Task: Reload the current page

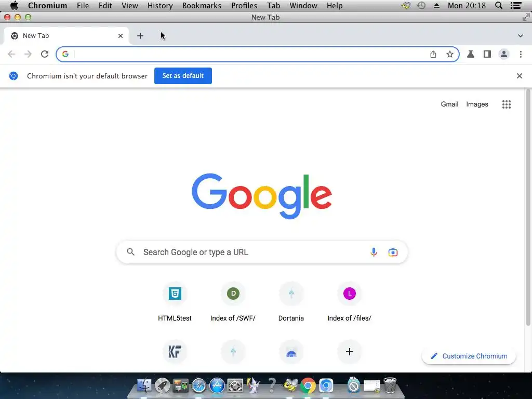Action: pyautogui.click(x=45, y=54)
